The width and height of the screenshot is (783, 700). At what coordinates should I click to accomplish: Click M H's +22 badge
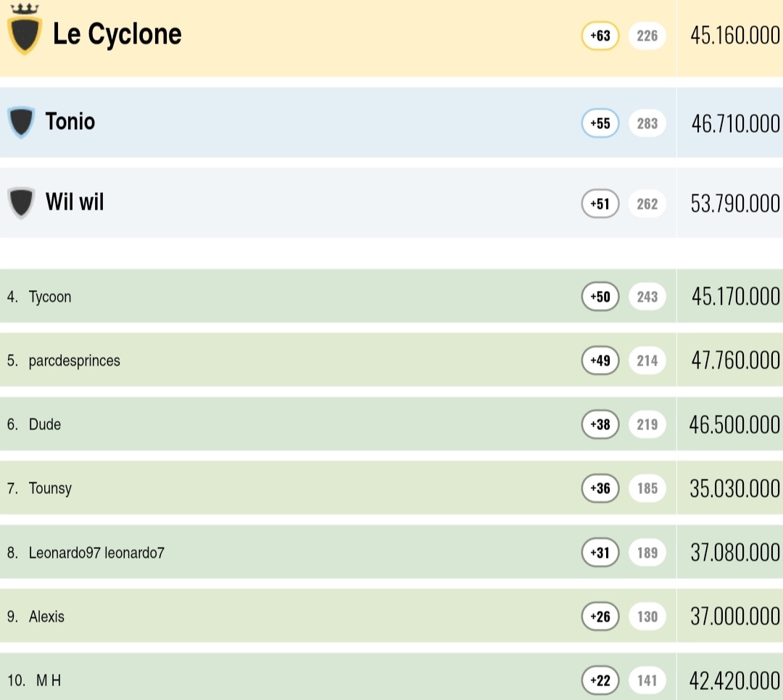coord(600,680)
